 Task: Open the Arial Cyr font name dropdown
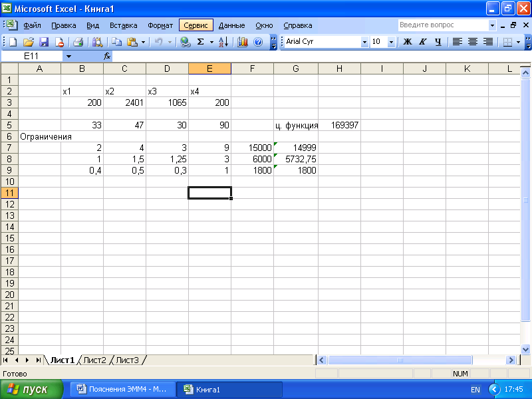[x=364, y=42]
